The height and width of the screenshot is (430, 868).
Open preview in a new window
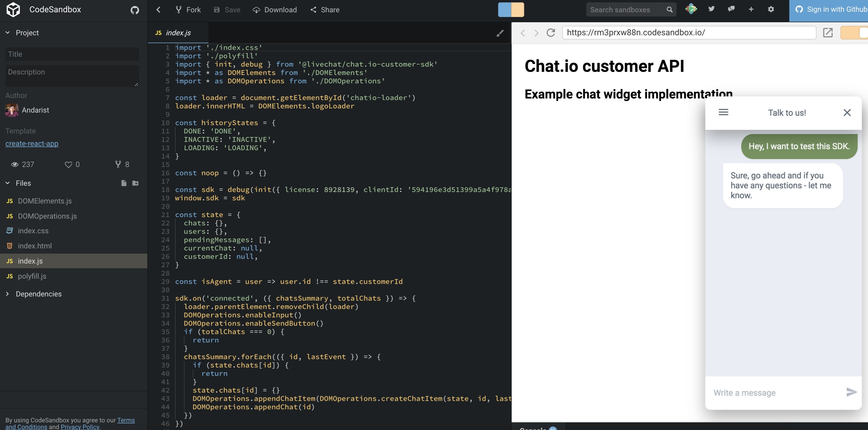click(x=828, y=33)
